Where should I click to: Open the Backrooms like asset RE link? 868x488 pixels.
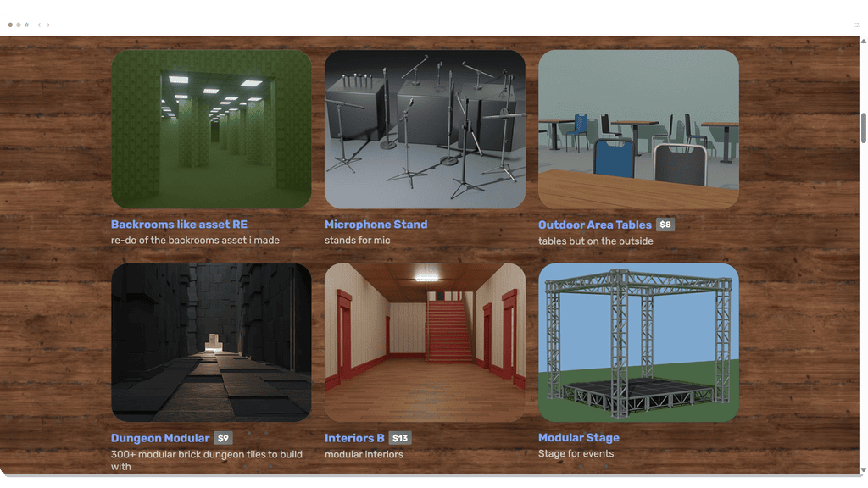(x=179, y=224)
